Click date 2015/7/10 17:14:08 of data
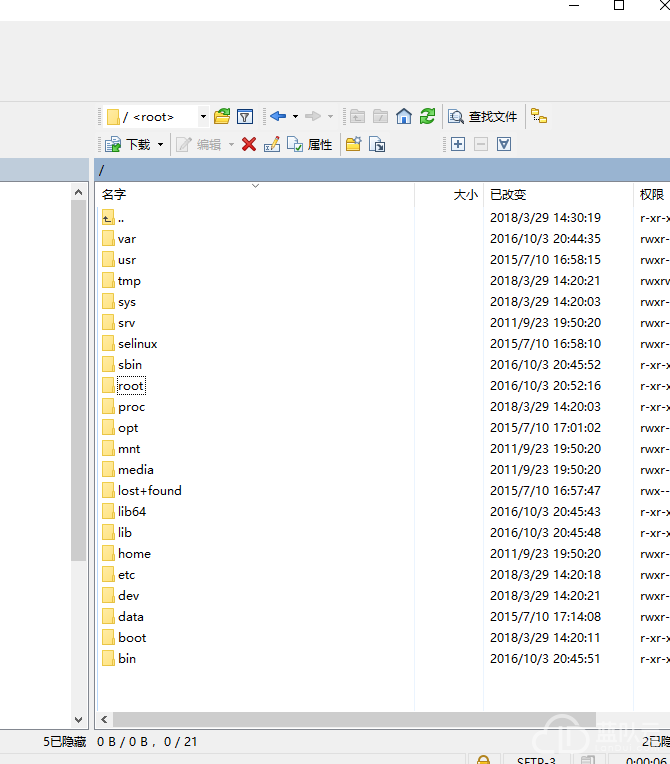Screen dimensions: 670x764 pos(545,616)
